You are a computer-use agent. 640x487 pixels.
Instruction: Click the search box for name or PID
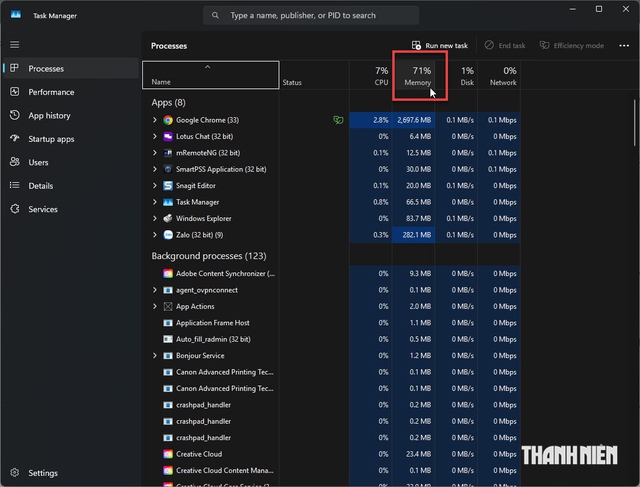[311, 16]
